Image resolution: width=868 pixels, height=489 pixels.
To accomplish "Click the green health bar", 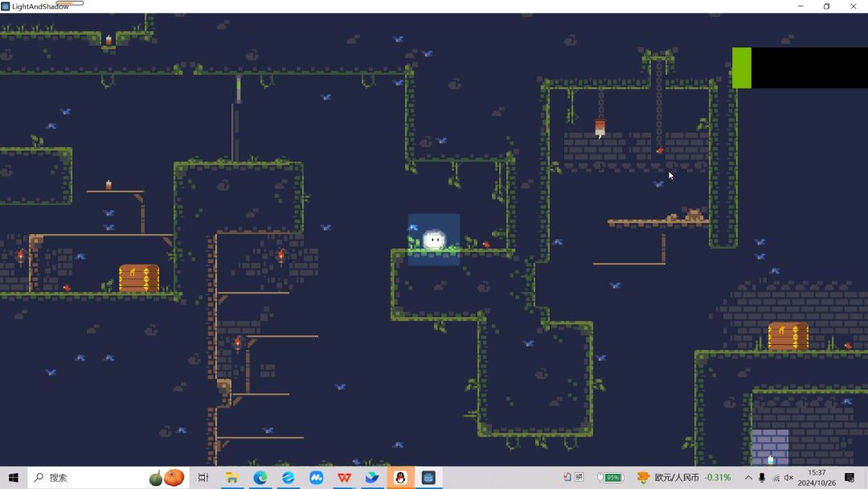I will point(741,68).
